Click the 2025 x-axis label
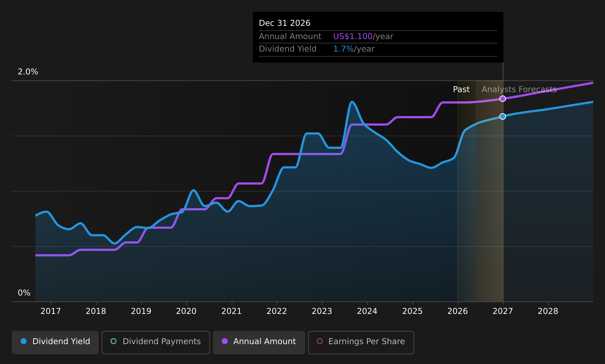Viewport: 605px width, 364px height. [x=412, y=311]
